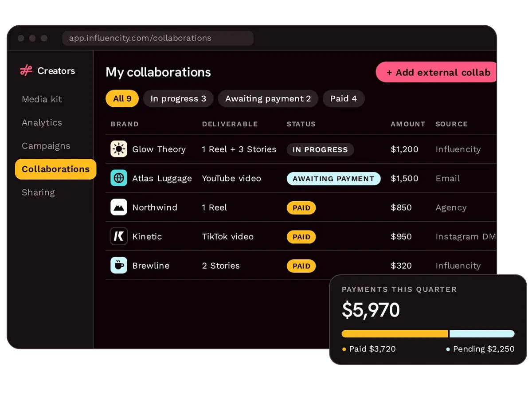Click the 'My collaborations' heading

[x=158, y=72]
